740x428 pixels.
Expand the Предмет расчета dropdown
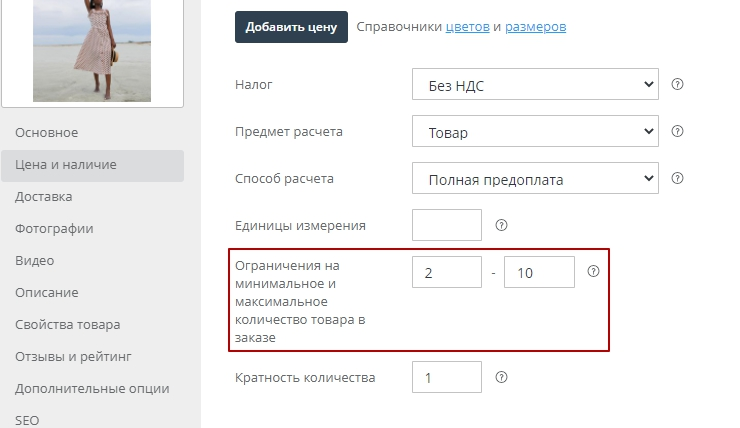click(x=535, y=132)
